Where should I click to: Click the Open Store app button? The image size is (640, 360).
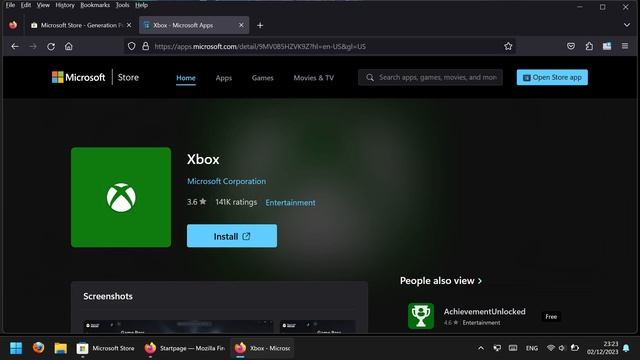[552, 78]
